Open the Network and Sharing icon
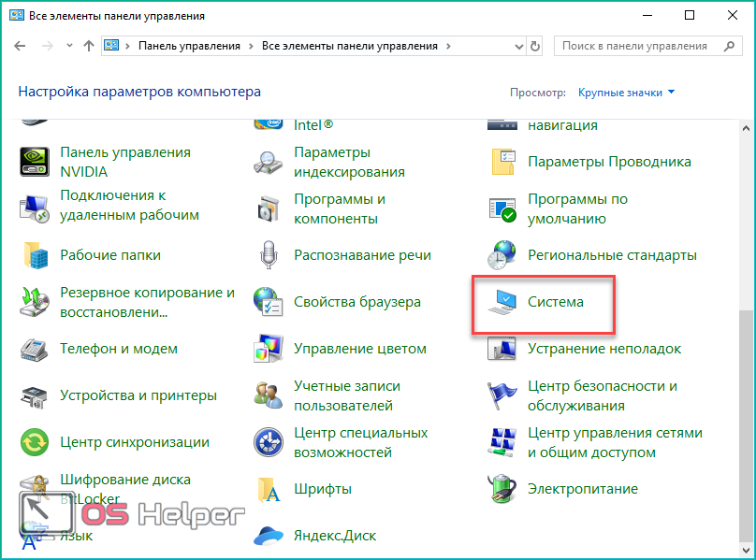 502,442
